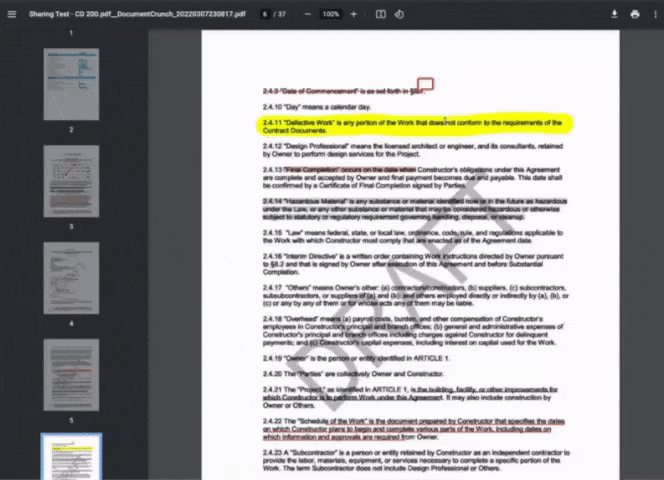The height and width of the screenshot is (480, 664).
Task: Go to the page 5 thumbnail
Action: click(71, 374)
